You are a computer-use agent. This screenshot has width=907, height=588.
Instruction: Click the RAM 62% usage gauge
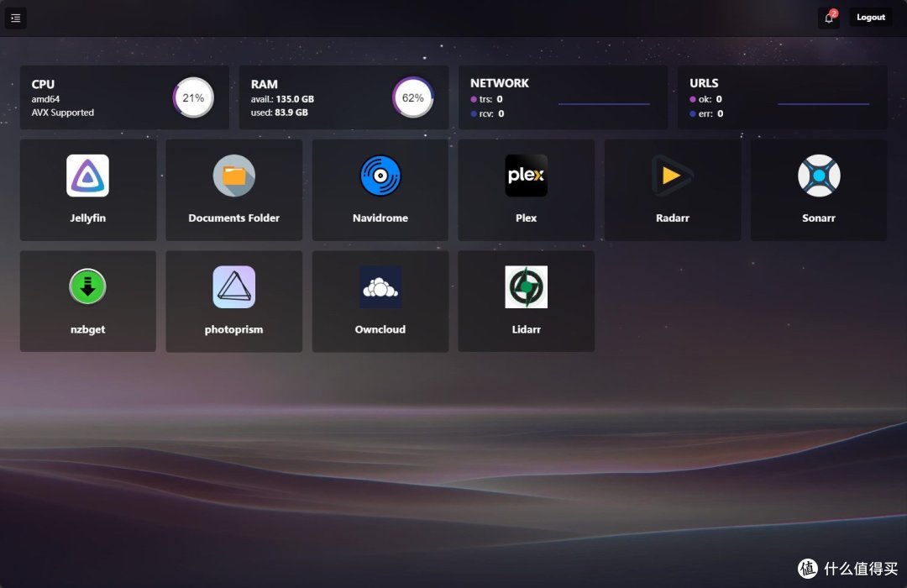tap(412, 98)
